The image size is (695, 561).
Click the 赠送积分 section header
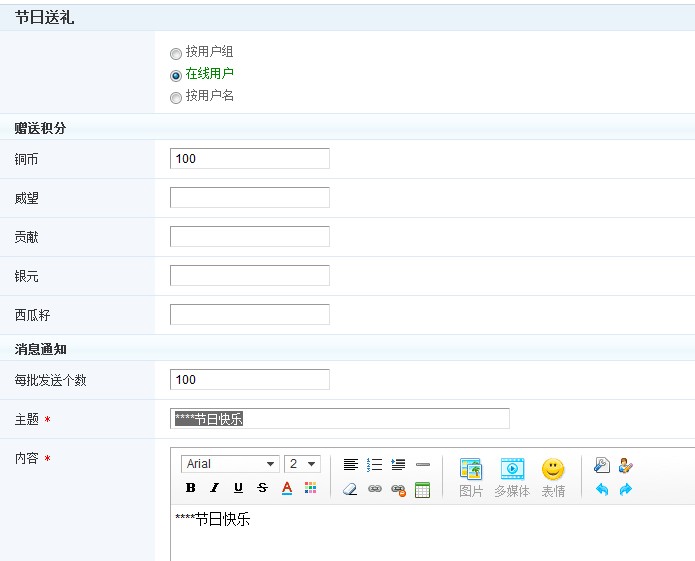point(40,128)
